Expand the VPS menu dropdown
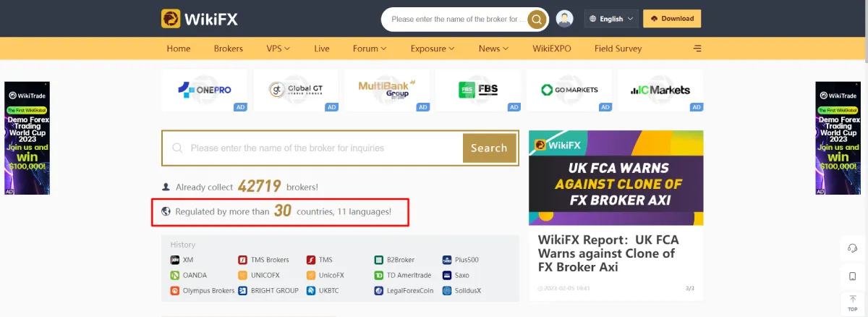This screenshot has width=868, height=317. pyautogui.click(x=278, y=48)
